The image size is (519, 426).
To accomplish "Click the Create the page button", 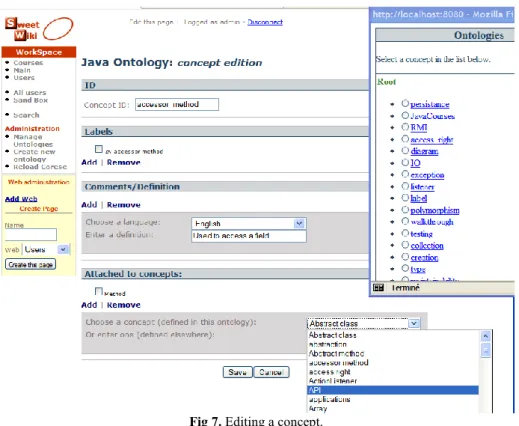I will pos(31,264).
